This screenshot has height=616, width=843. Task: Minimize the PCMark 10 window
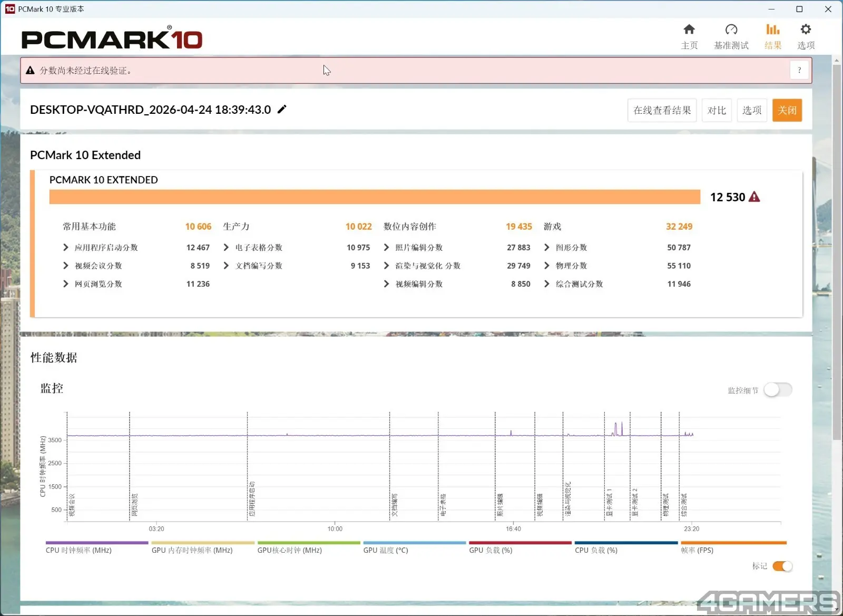tap(771, 9)
